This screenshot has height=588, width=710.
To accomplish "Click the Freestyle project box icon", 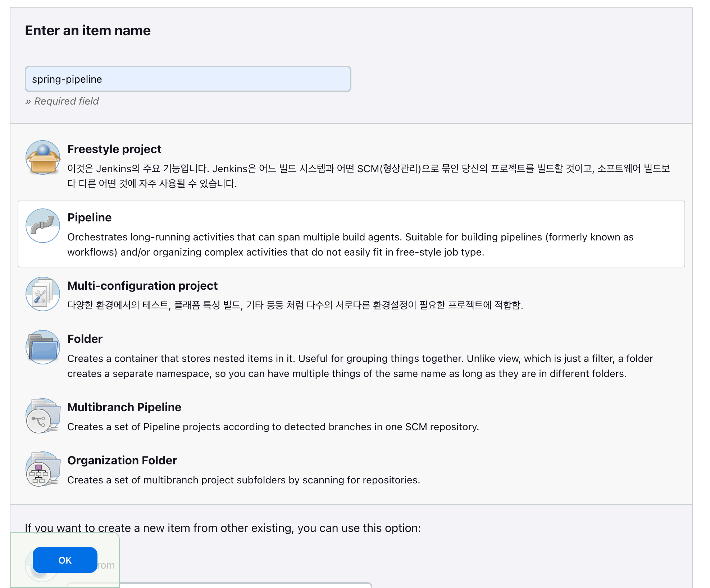I will click(43, 157).
